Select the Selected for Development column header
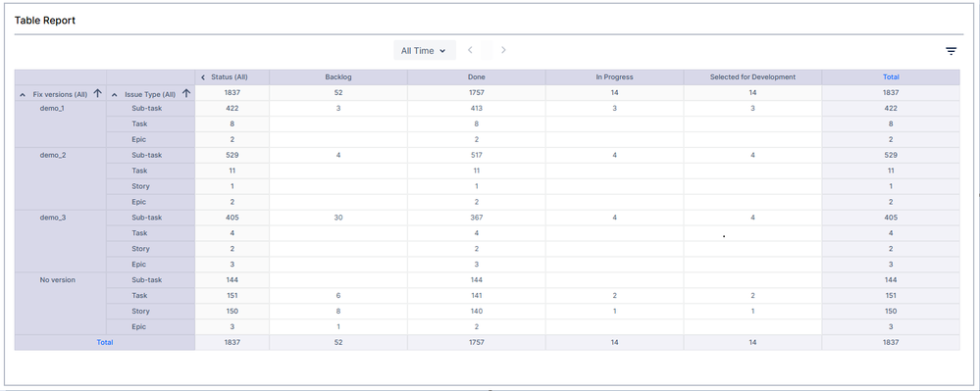 (x=752, y=76)
